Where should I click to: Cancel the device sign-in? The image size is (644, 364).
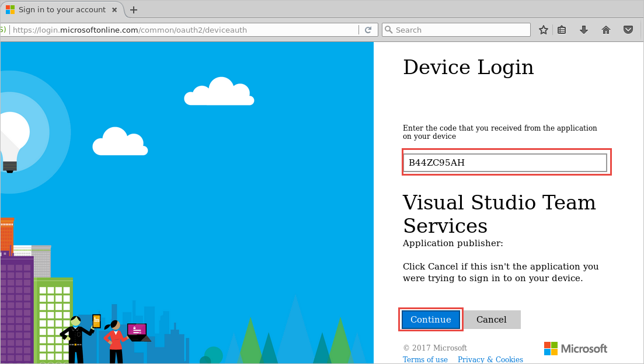(x=492, y=319)
